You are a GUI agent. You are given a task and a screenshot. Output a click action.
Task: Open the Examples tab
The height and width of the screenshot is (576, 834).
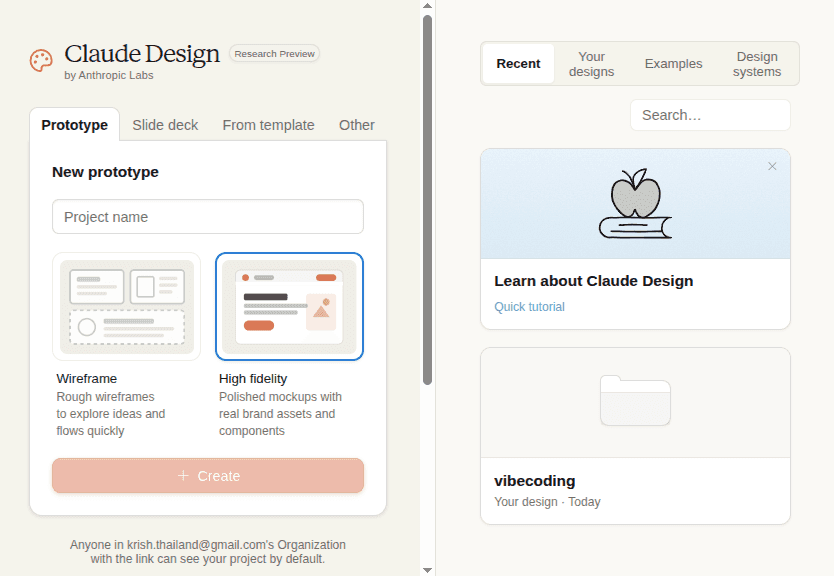coord(673,64)
